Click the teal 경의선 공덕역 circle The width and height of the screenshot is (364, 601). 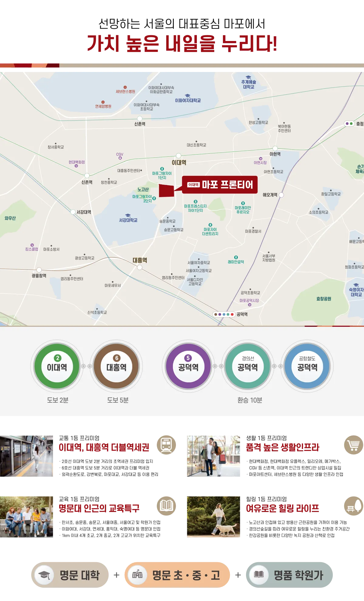(x=248, y=366)
